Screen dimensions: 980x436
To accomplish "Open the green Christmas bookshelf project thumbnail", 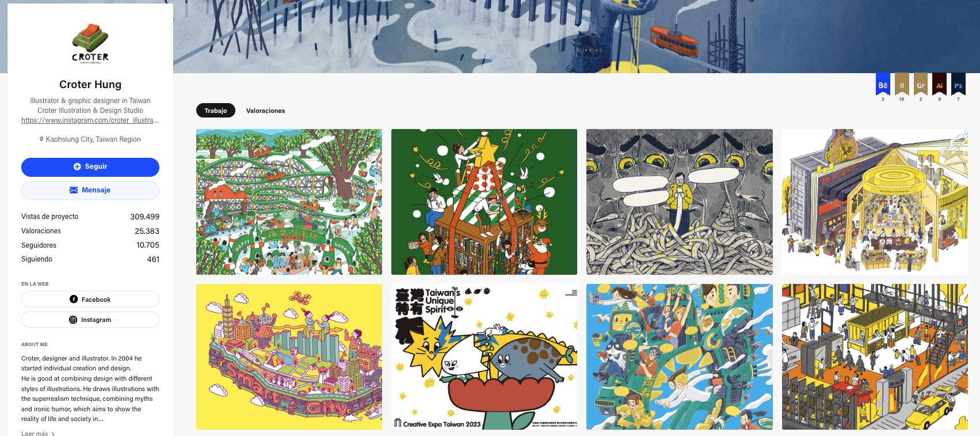I will (484, 202).
